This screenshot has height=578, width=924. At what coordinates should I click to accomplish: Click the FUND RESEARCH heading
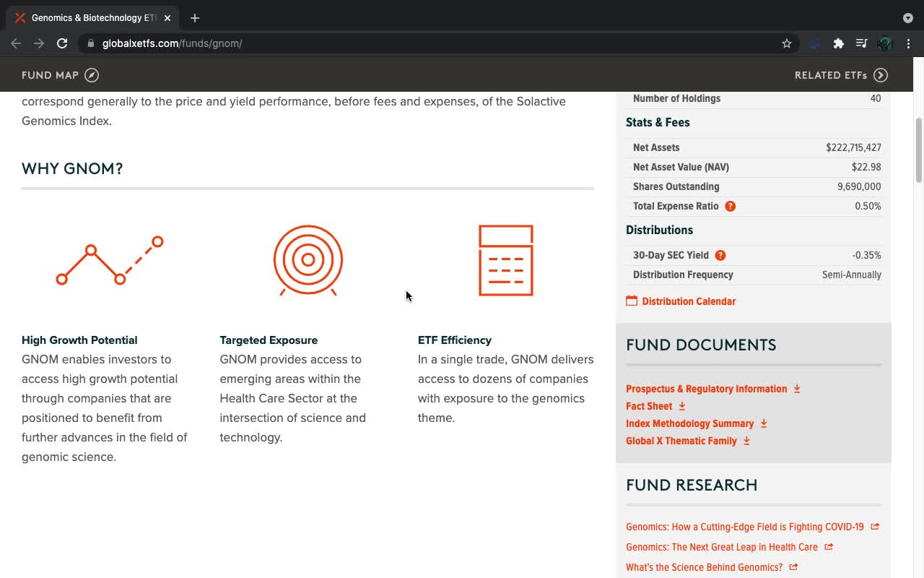692,486
